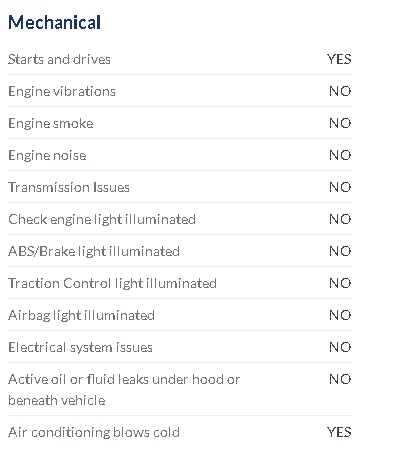Select the Engine vibrations label
413x466 pixels.
[x=62, y=91]
